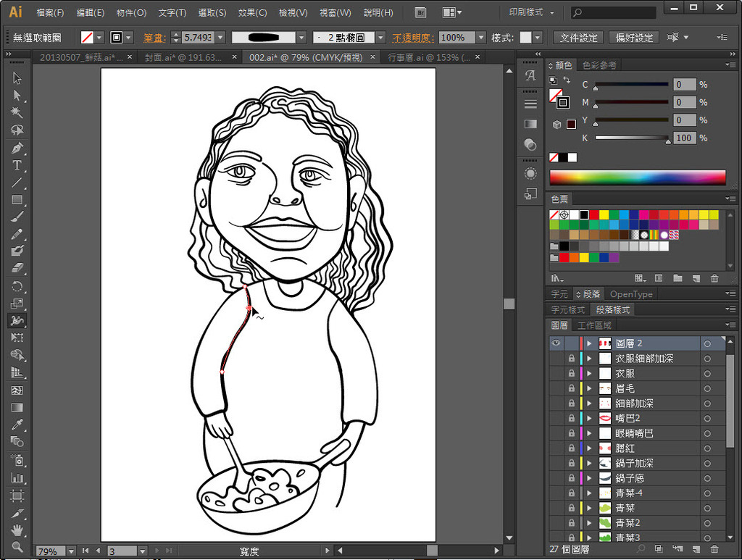Screen dimensions: 742x560
Task: Click the 偏好設定 button
Action: tap(634, 38)
